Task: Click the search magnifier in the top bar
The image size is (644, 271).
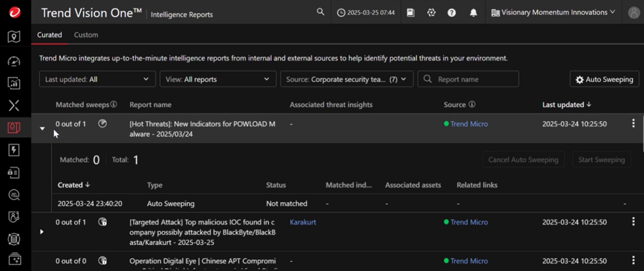Action: click(320, 12)
